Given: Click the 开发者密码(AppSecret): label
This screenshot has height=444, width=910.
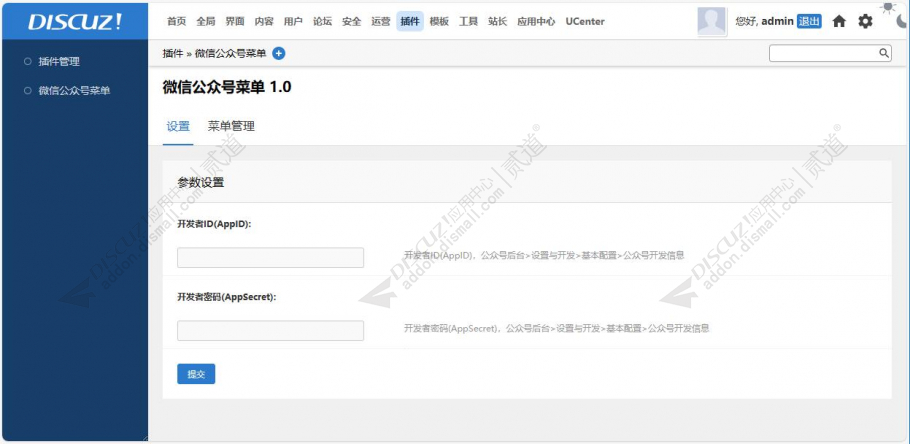Looking at the screenshot, I should [x=227, y=297].
